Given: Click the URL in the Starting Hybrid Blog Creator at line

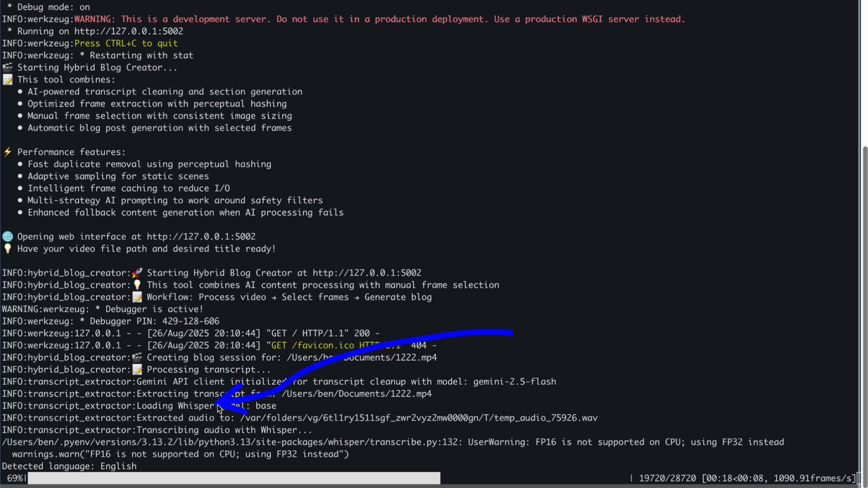Looking at the screenshot, I should click(367, 273).
